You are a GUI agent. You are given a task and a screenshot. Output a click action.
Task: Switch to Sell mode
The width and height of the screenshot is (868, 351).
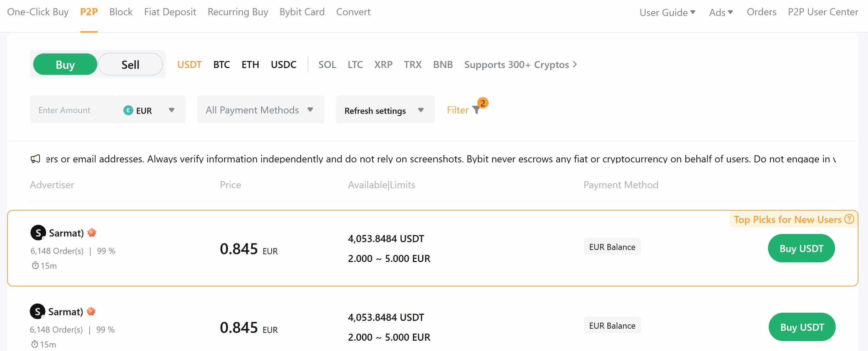point(130,65)
